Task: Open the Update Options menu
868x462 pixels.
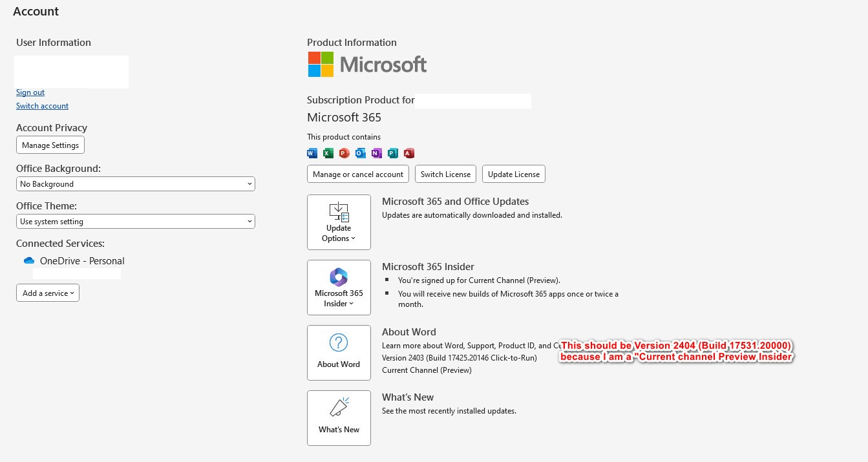Action: click(339, 222)
